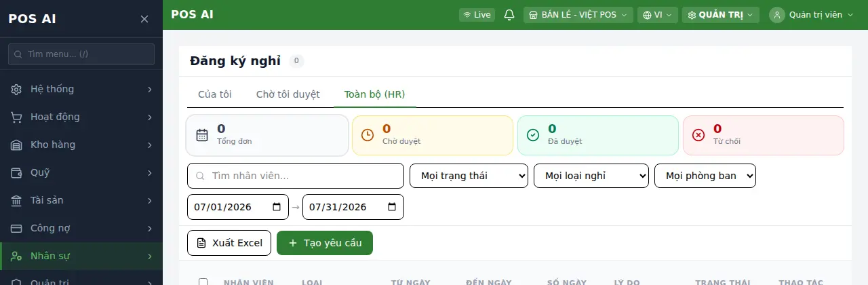Expand the Quỹ menu chevron
Image resolution: width=868 pixels, height=285 pixels.
tap(149, 172)
